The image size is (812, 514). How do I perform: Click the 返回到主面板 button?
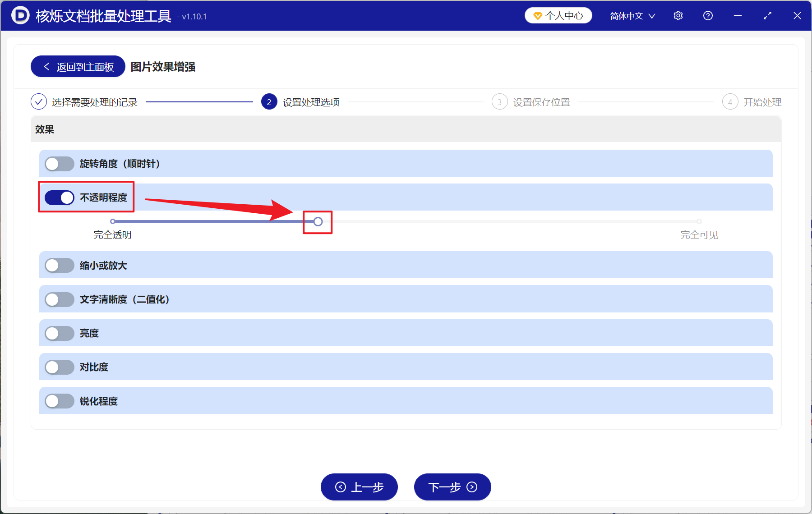click(77, 66)
